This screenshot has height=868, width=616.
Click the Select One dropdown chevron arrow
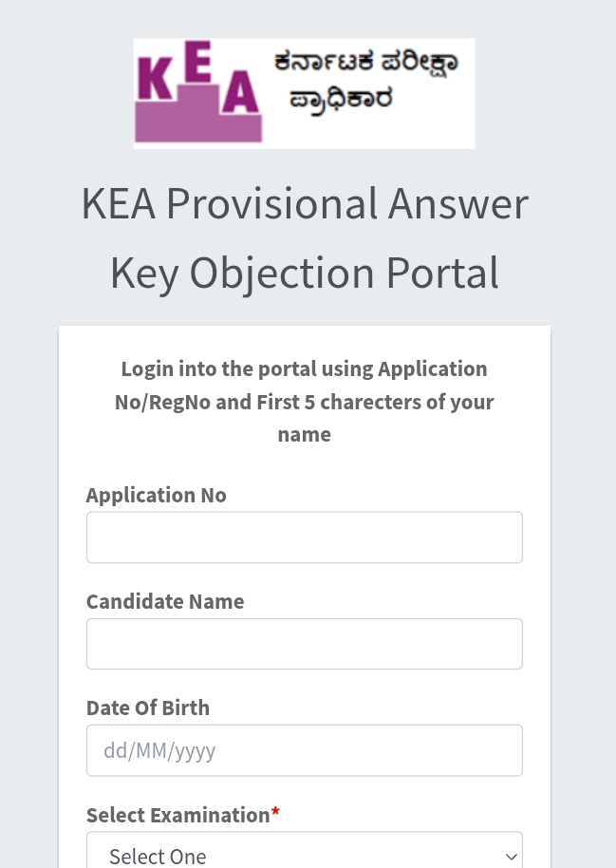pos(512,856)
